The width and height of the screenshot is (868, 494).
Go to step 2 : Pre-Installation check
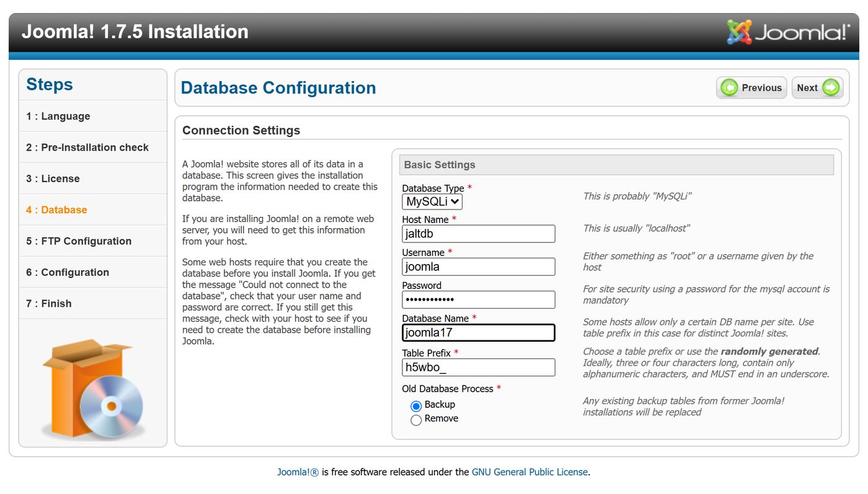(x=93, y=147)
